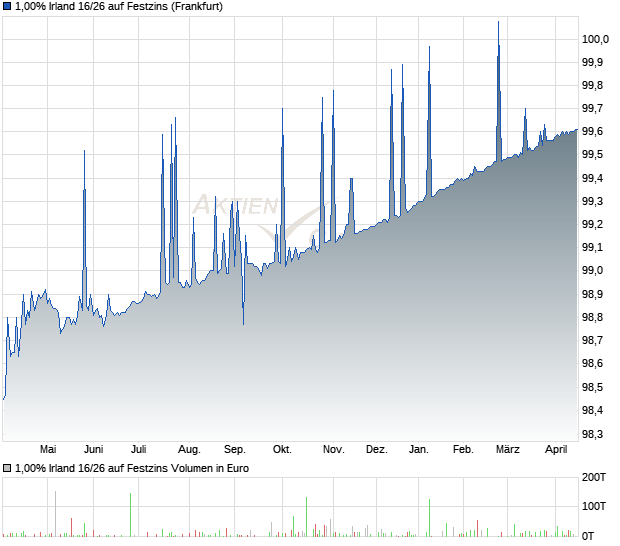The width and height of the screenshot is (620, 546).
Task: Click the 'Nov.' month label
Action: pos(334,450)
